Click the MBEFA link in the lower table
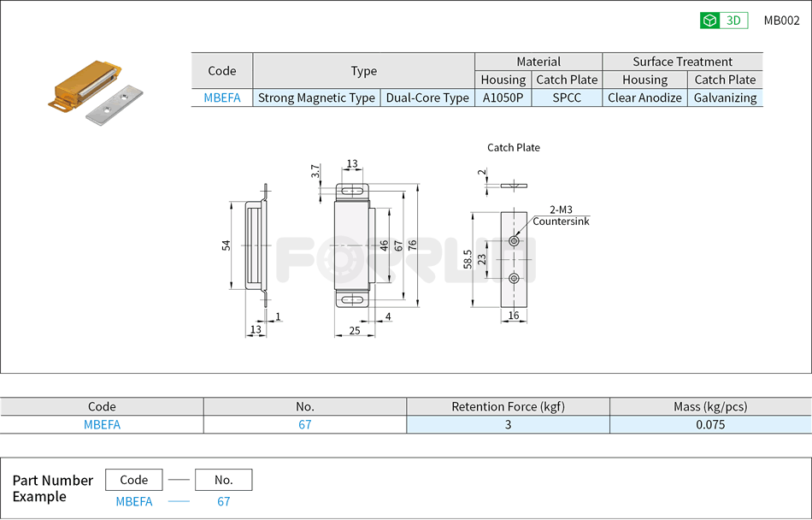The width and height of the screenshot is (812, 520). 101,424
